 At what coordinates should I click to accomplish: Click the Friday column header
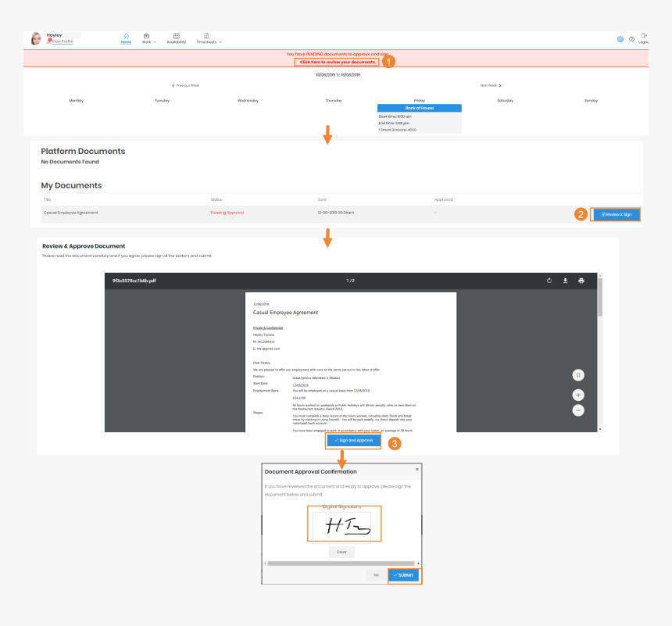(420, 101)
